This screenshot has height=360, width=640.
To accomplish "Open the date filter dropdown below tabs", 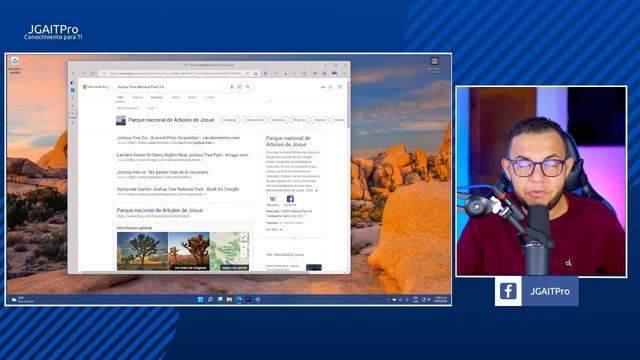I will 152,109.
